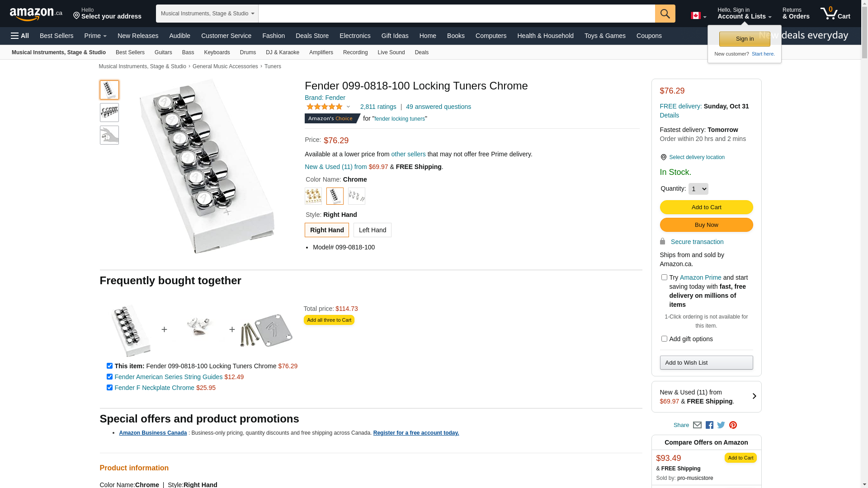Share the product via email icon

pos(697,425)
